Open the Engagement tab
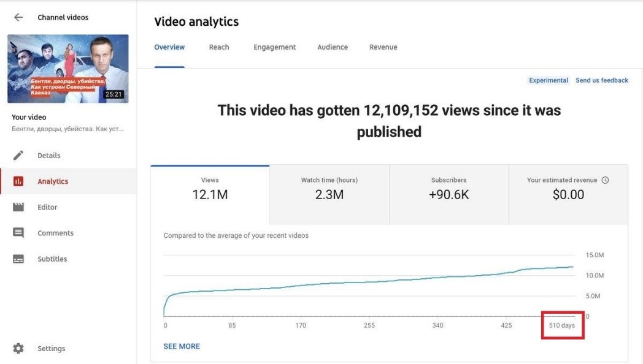This screenshot has width=643, height=364. (274, 47)
